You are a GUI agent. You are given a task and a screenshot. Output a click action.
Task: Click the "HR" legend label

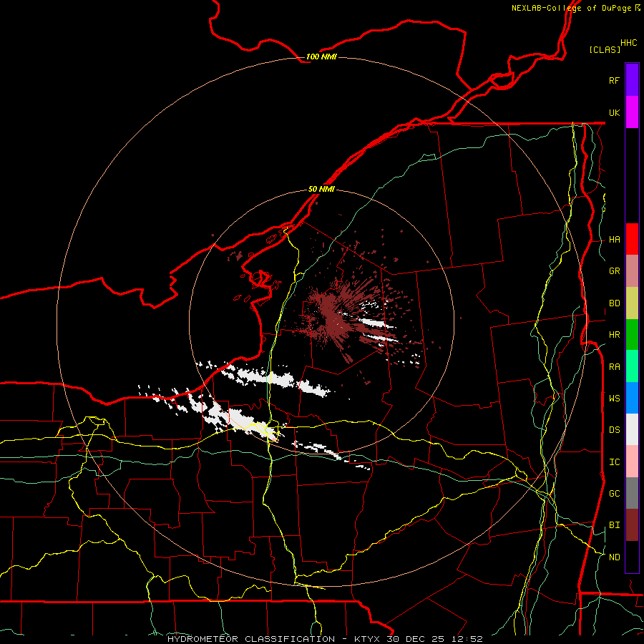614,335
